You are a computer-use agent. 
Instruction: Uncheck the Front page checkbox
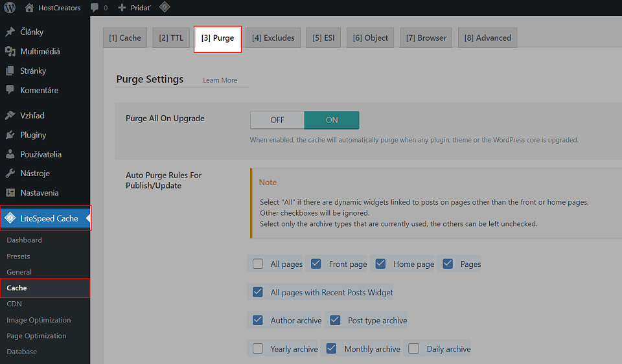coord(316,264)
